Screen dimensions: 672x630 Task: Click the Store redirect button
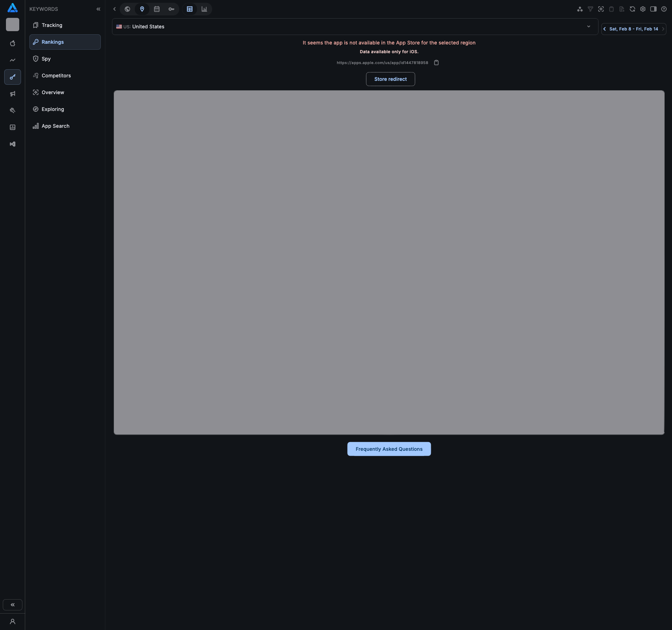[390, 79]
